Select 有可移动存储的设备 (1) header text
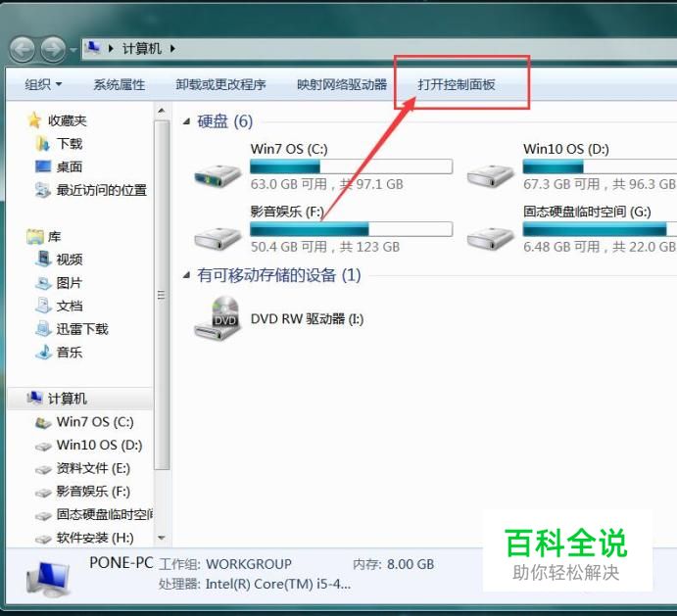 coord(279,275)
